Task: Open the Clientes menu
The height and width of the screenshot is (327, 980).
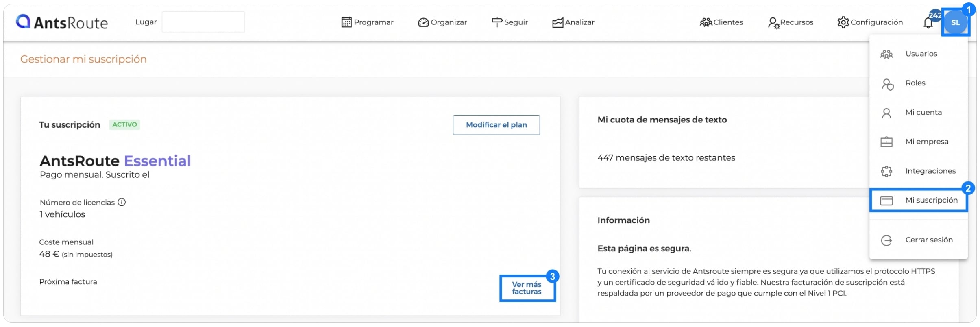Action: [721, 22]
